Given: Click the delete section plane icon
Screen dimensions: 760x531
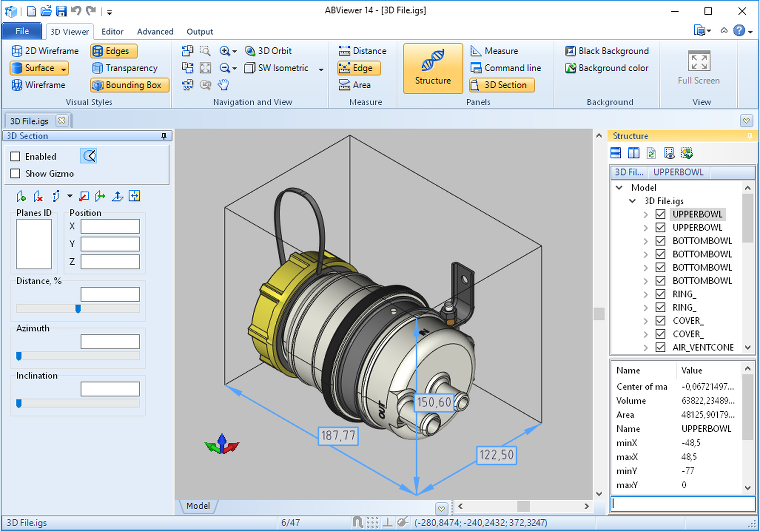Looking at the screenshot, I should tap(38, 196).
